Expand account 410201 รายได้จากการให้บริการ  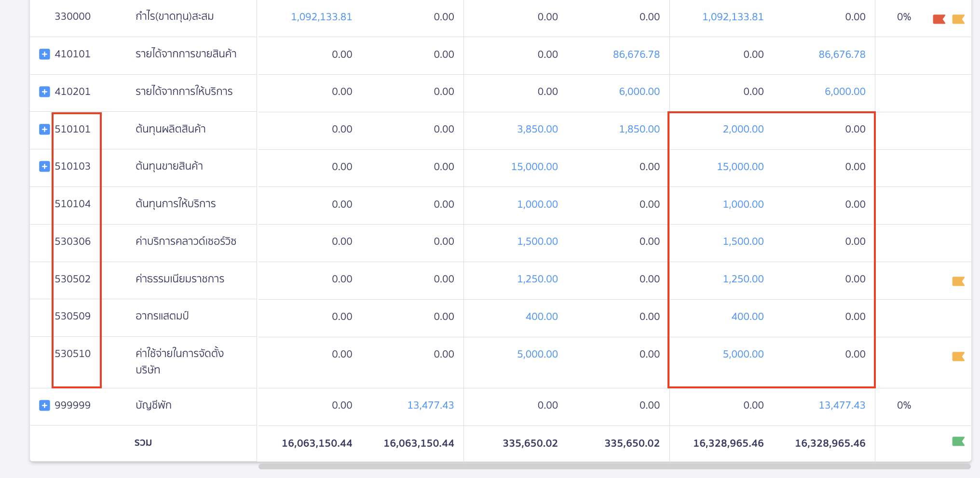44,92
